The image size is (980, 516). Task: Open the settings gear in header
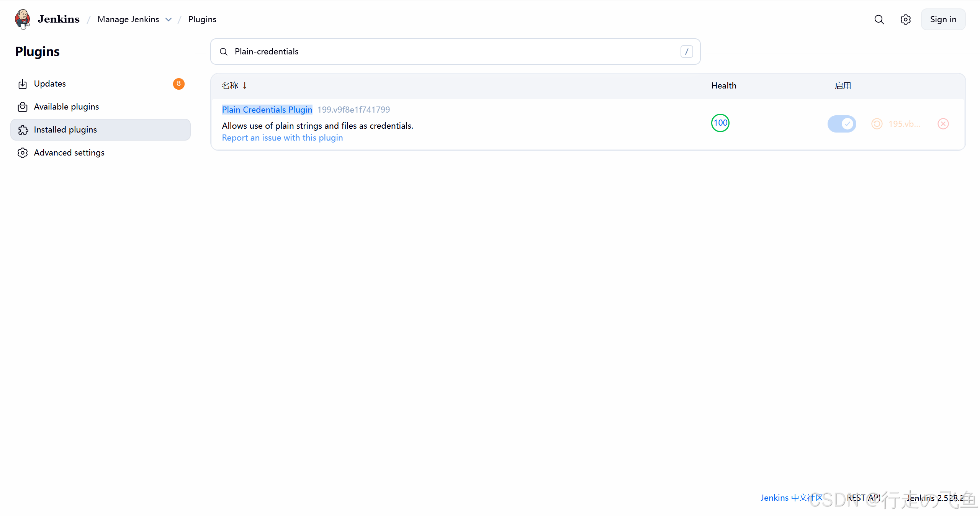(x=906, y=20)
